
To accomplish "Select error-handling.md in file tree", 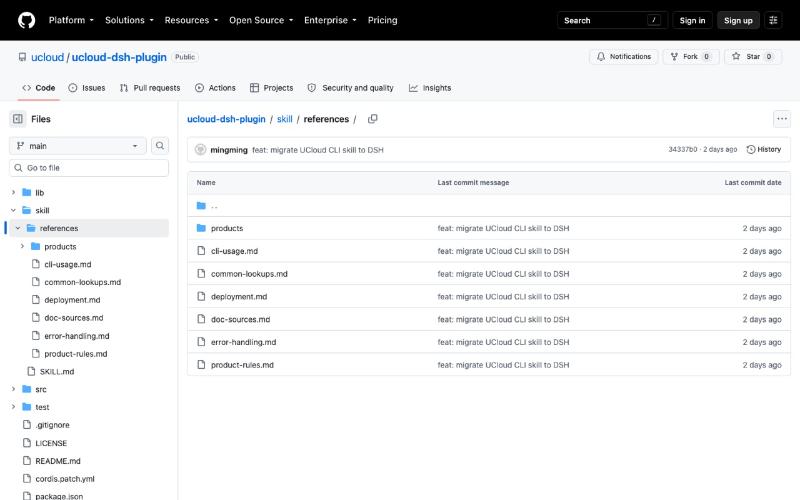I will [77, 336].
